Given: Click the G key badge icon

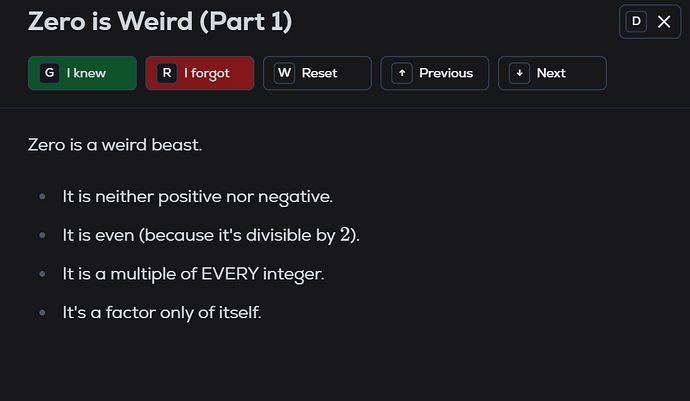Looking at the screenshot, I should pos(49,73).
